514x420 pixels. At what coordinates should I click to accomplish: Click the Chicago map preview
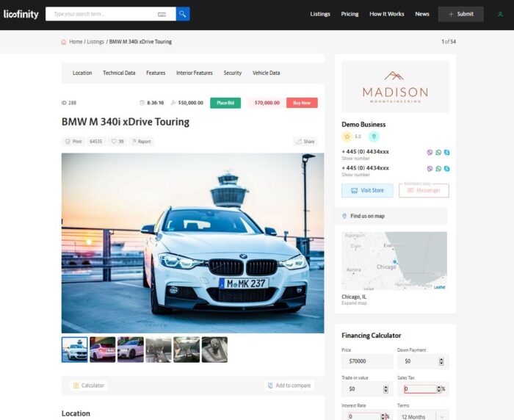point(394,261)
